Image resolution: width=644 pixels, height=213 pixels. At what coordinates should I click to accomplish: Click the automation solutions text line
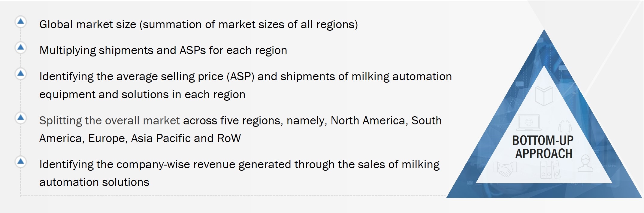[94, 182]
